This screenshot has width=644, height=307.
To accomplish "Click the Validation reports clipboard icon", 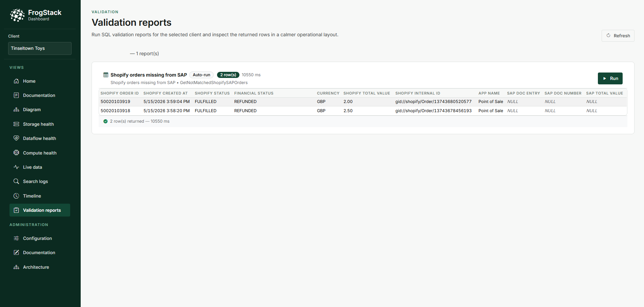I will tap(16, 210).
